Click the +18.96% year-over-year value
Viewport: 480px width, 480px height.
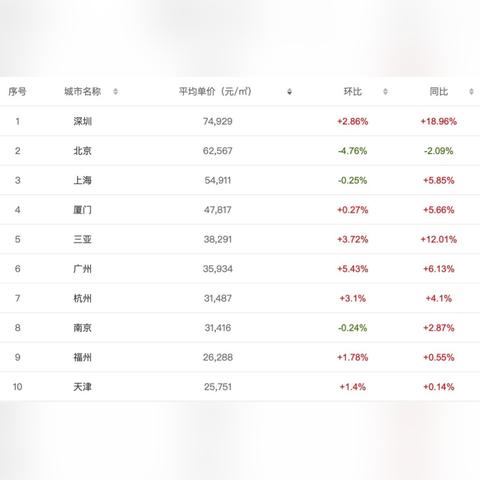[x=438, y=121]
